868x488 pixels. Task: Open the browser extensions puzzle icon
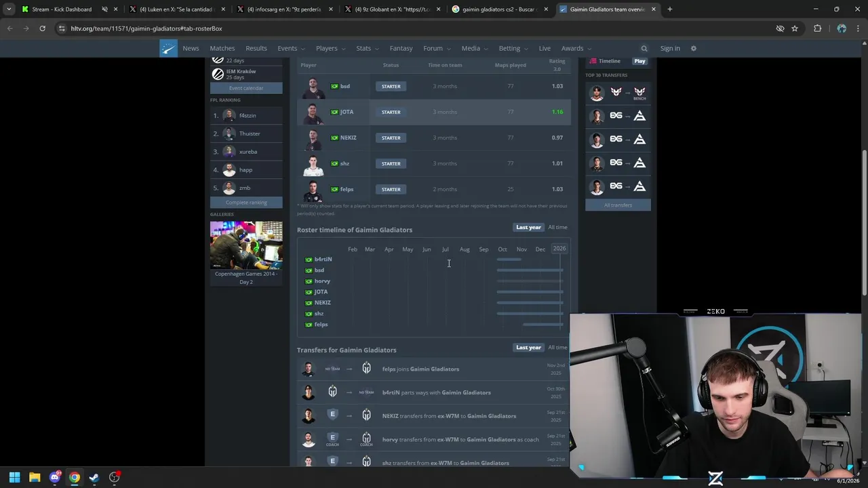(x=817, y=28)
